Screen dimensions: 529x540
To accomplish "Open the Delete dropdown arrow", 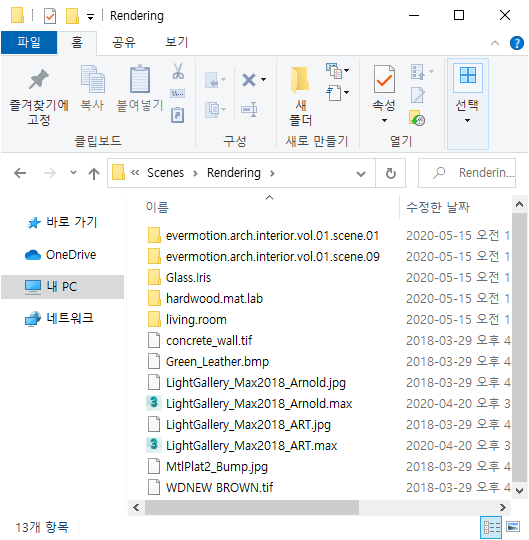I will (x=263, y=80).
